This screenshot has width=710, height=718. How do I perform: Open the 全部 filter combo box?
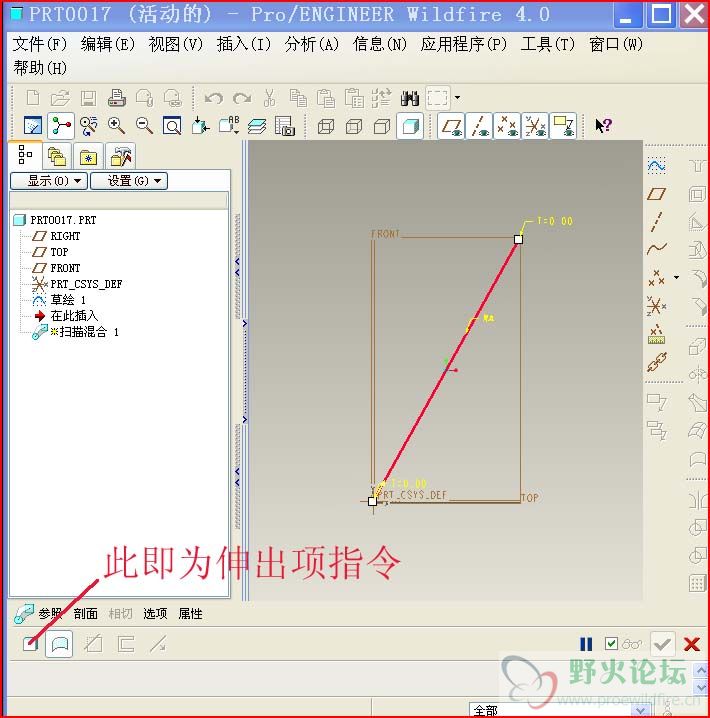coord(559,710)
